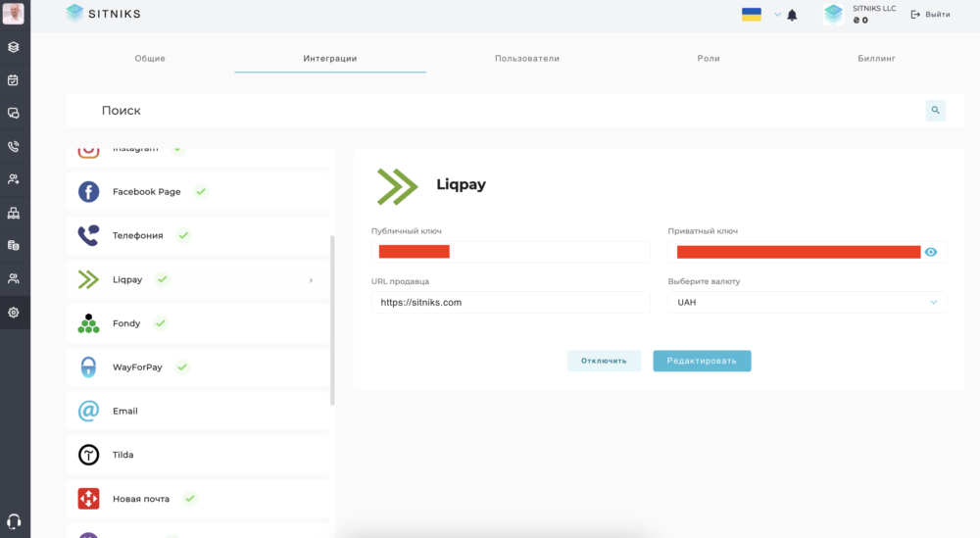Expand the language dropdown chevron
The width and height of the screenshot is (980, 538).
777,15
